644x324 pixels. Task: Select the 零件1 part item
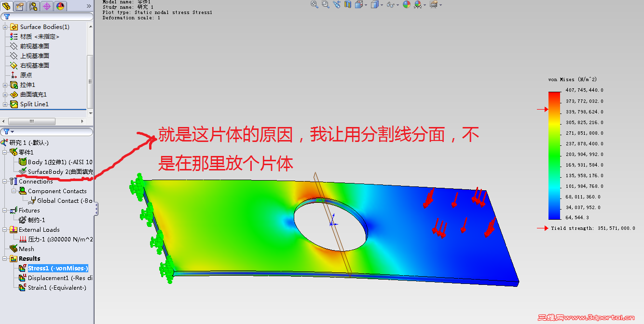pos(22,153)
